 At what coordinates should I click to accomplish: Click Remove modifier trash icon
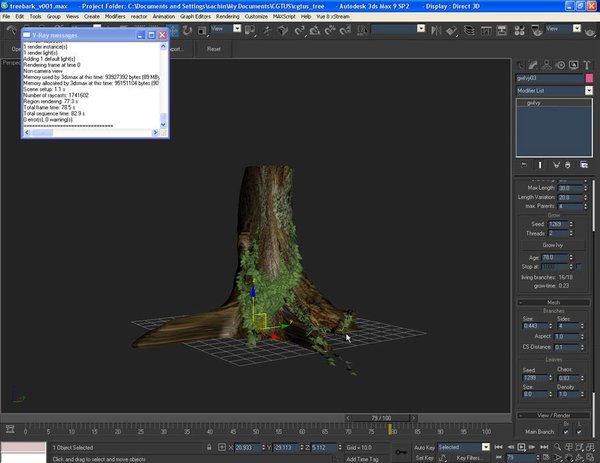pos(569,164)
